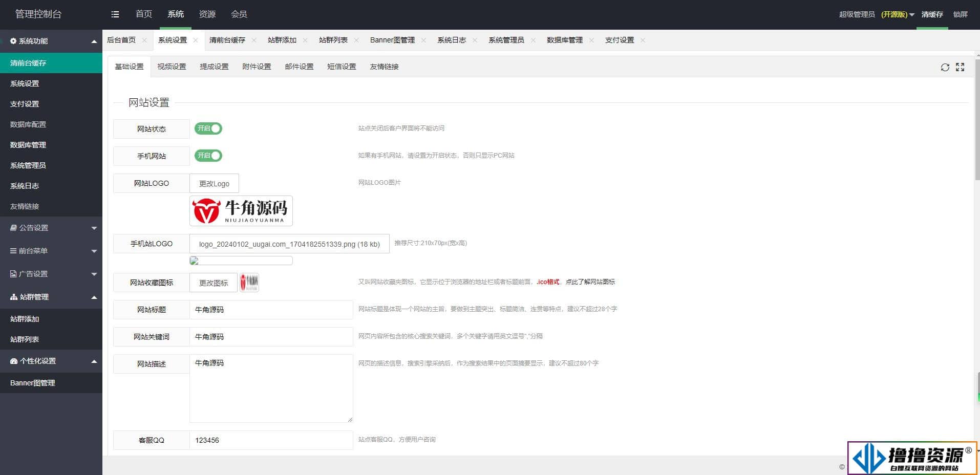Open 系统 in top navigation
Image resolution: width=980 pixels, height=475 pixels.
click(x=176, y=14)
